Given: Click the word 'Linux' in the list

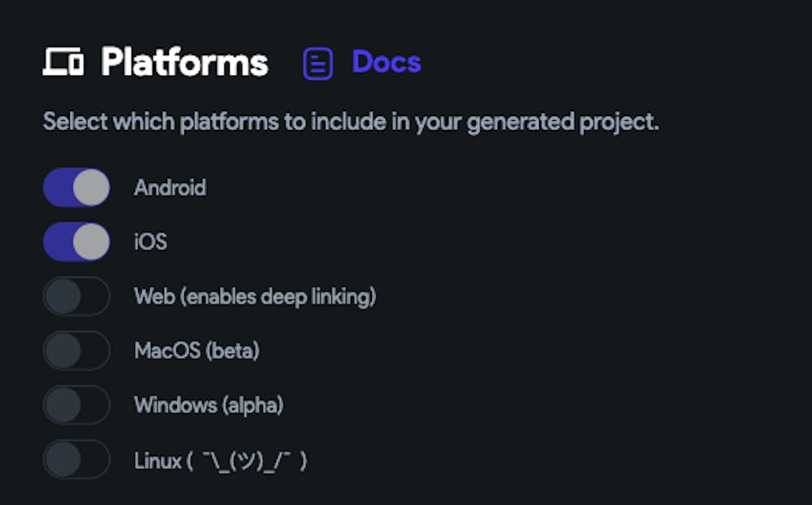Looking at the screenshot, I should click(158, 461).
